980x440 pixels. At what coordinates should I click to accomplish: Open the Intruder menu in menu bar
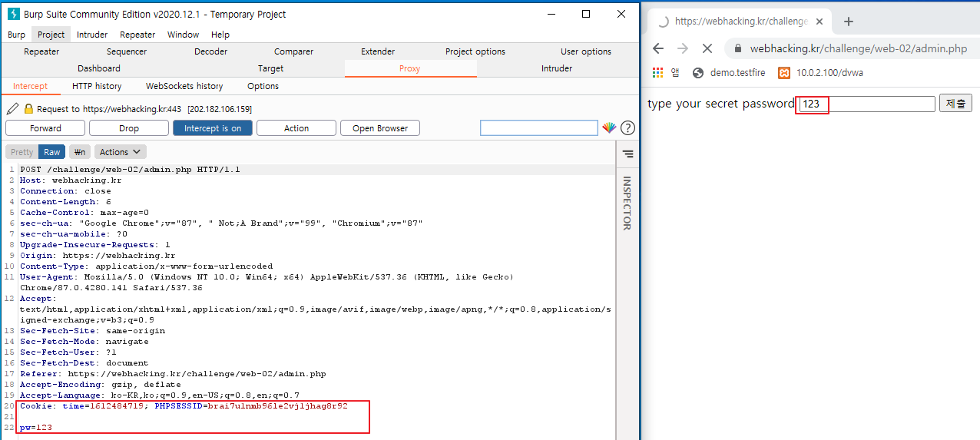[x=92, y=35]
